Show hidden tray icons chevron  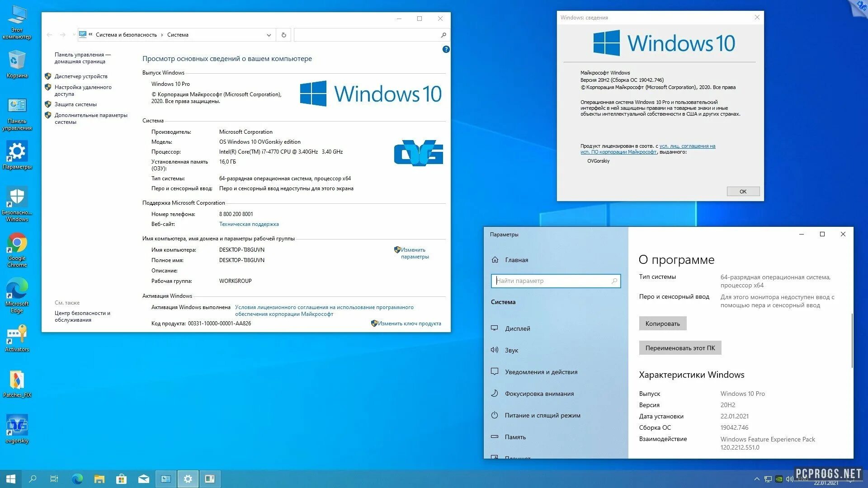(x=757, y=479)
